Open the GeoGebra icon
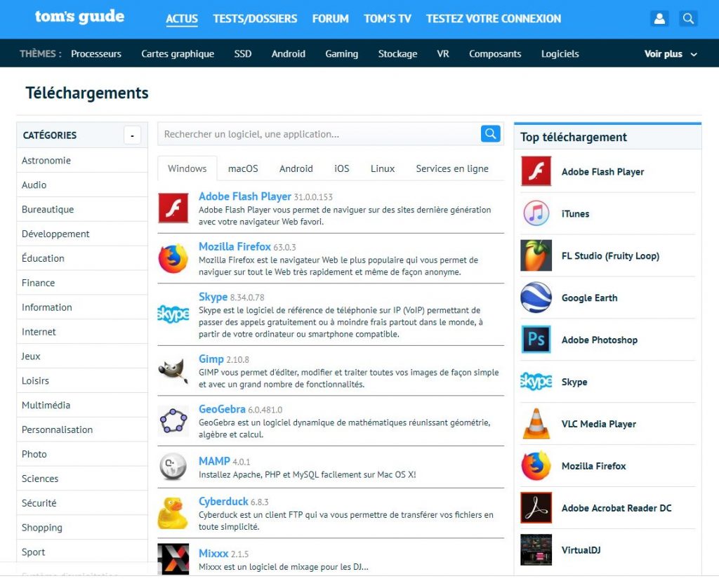This screenshot has width=719, height=588. (x=173, y=420)
